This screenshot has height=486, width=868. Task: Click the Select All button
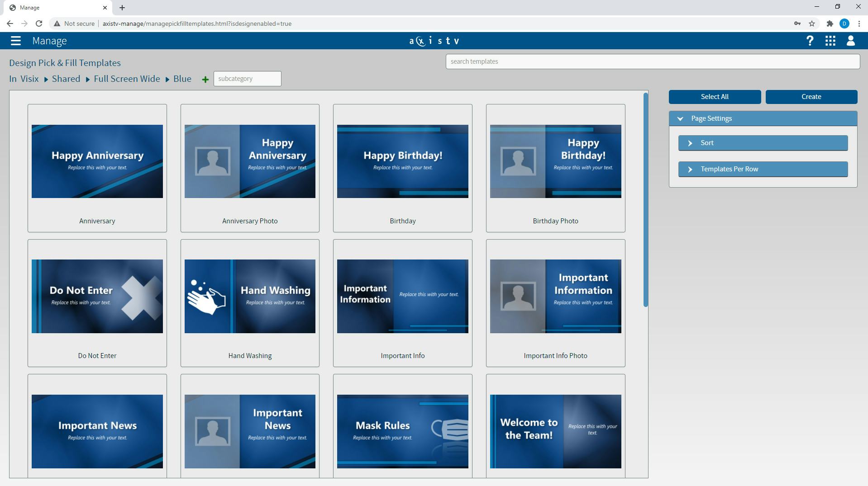[x=714, y=96]
